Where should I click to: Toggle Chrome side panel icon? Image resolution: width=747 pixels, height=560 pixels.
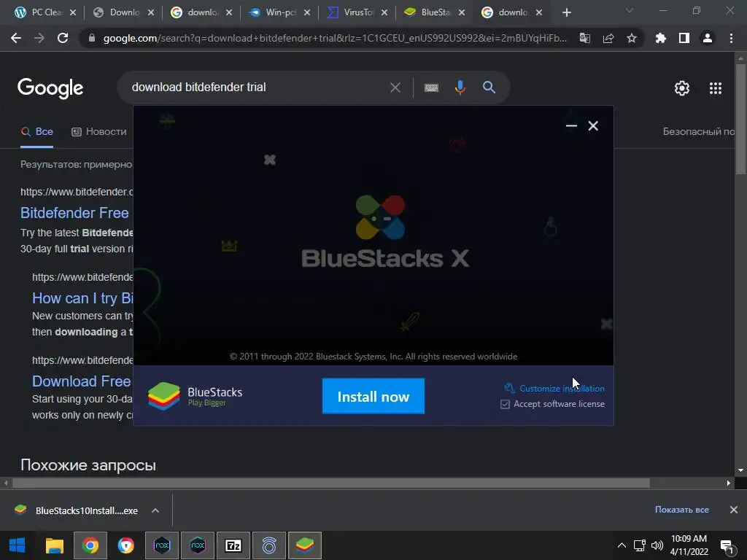click(684, 38)
